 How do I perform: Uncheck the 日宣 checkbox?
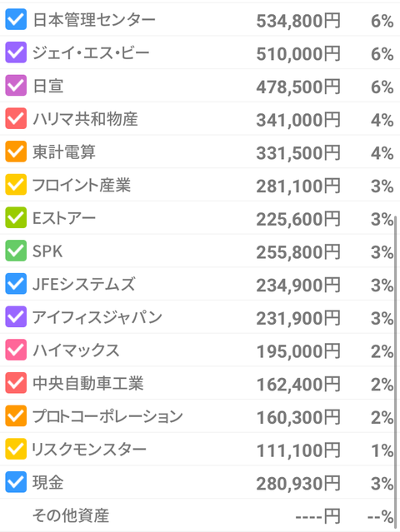point(16,85)
